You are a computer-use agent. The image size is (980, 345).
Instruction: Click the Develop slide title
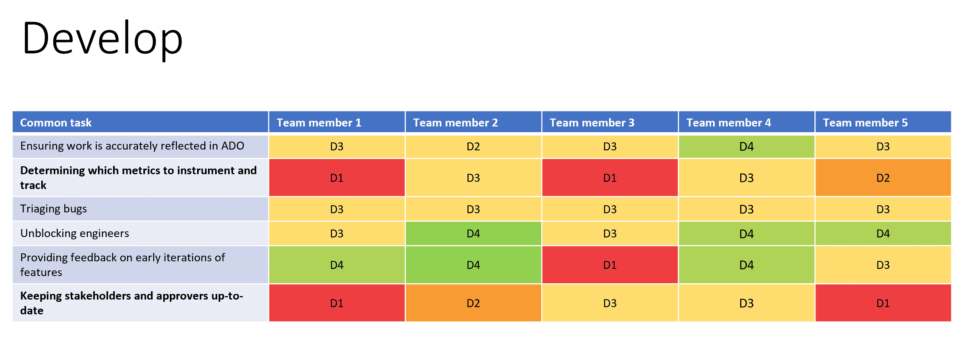(x=103, y=39)
